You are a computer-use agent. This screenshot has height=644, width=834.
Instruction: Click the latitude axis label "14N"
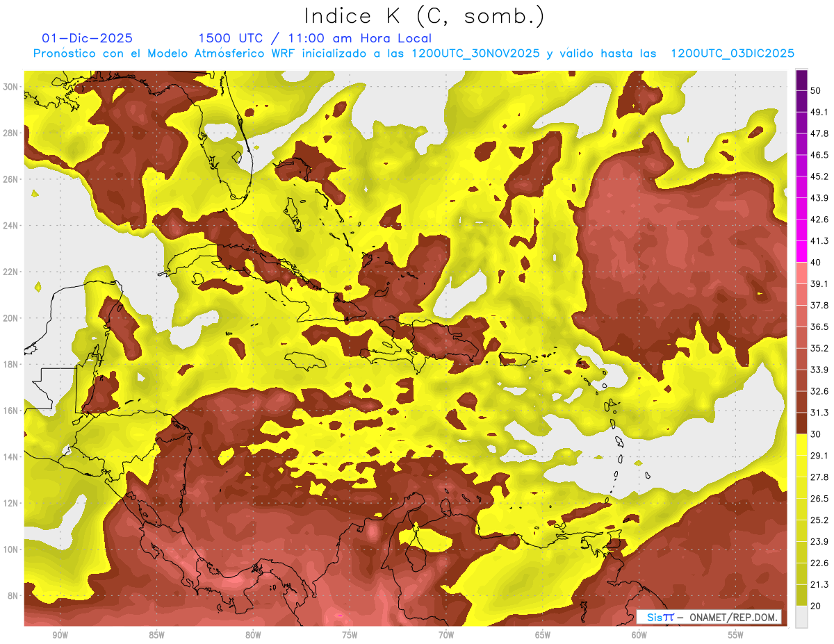11,457
